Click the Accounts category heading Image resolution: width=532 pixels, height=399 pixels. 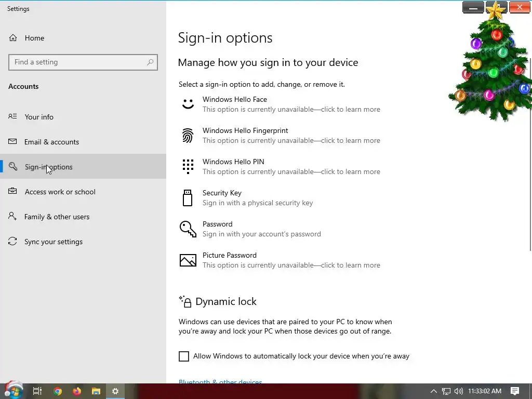(23, 86)
